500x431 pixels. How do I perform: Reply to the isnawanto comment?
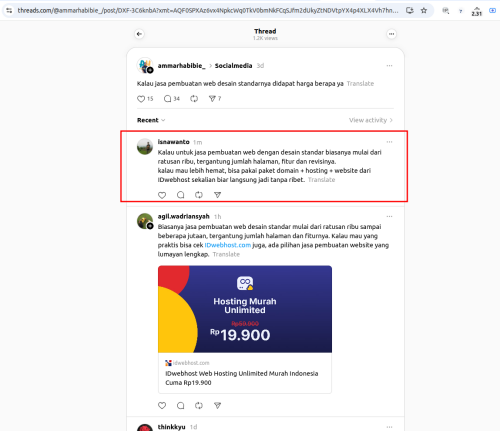tap(181, 195)
